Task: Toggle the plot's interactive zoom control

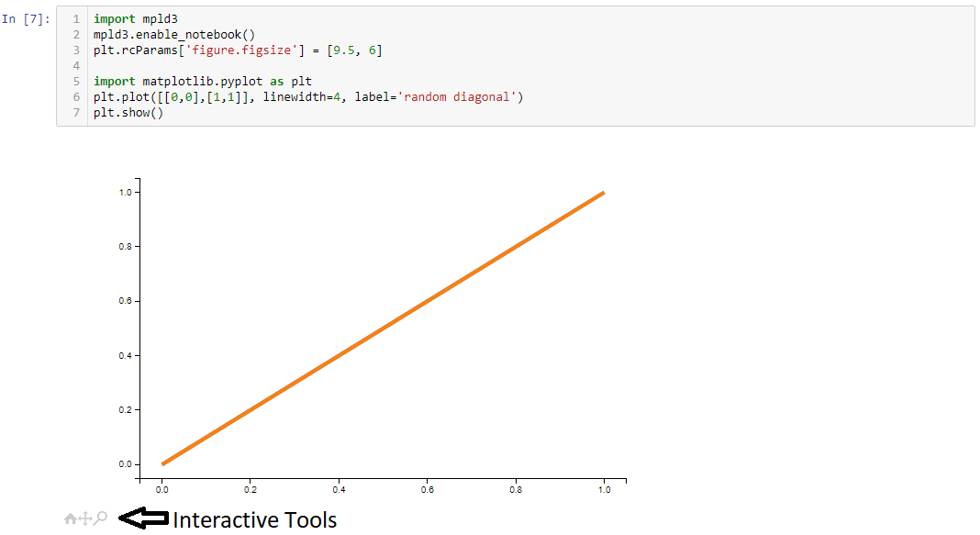Action: [x=100, y=518]
